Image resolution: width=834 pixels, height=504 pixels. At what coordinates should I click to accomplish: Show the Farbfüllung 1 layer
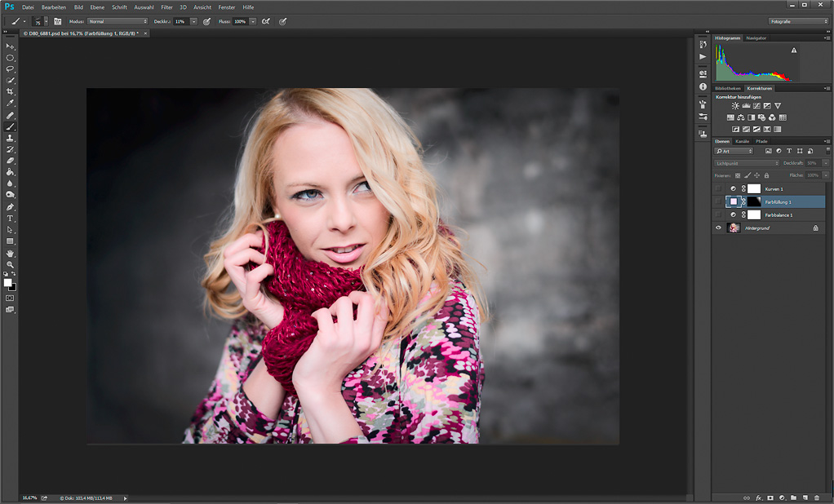719,201
